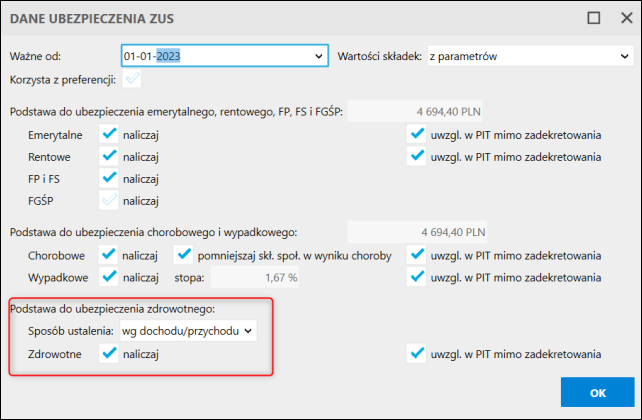Open the Ważne od date dropdown
This screenshot has height=420, width=642.
click(x=319, y=56)
